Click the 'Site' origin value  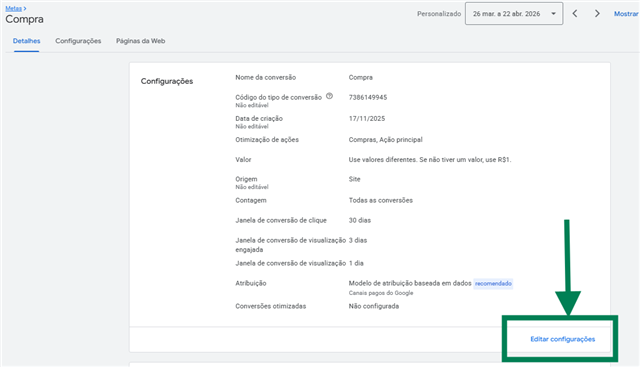point(354,179)
